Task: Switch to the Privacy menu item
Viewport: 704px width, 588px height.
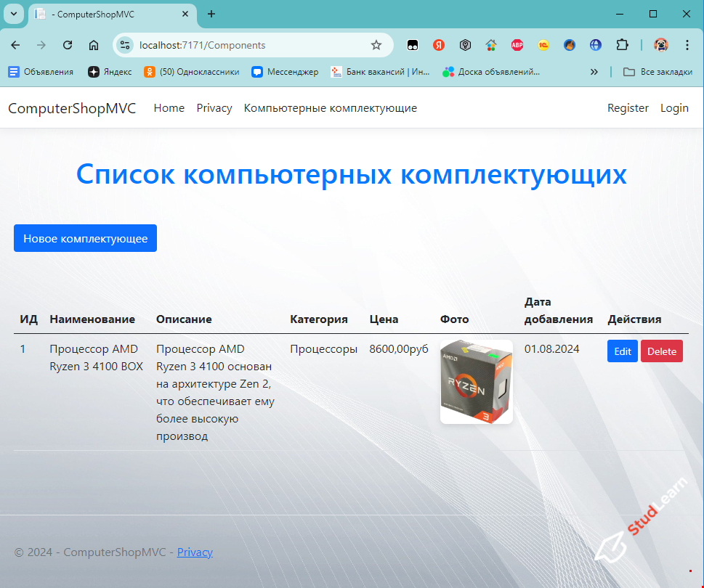Action: click(x=214, y=107)
